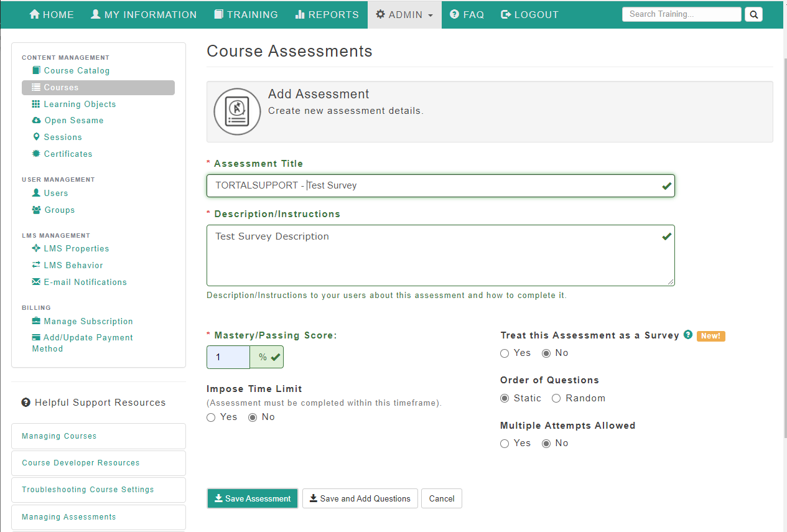
Task: Choose Static order of questions
Action: pyautogui.click(x=505, y=398)
